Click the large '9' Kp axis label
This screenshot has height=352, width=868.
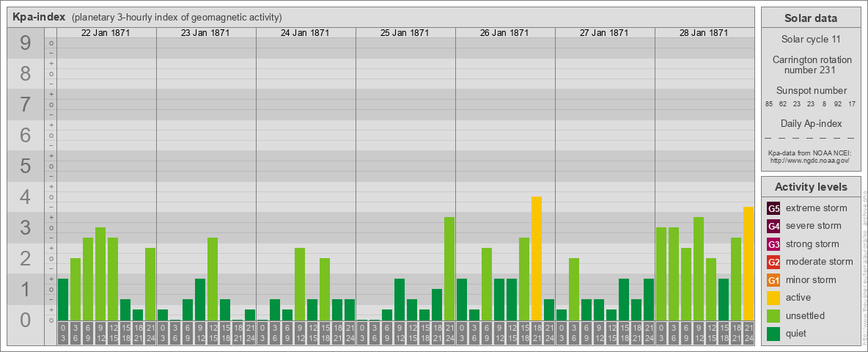point(25,43)
